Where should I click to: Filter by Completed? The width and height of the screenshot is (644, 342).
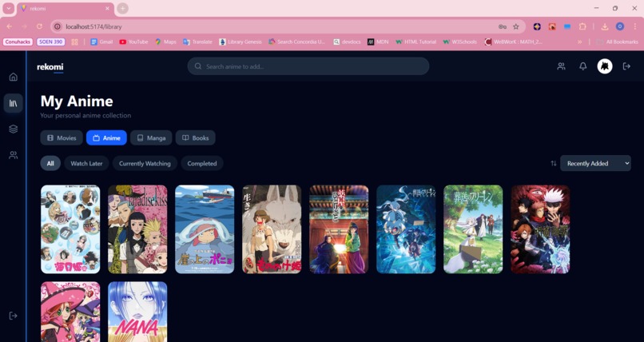[202, 163]
